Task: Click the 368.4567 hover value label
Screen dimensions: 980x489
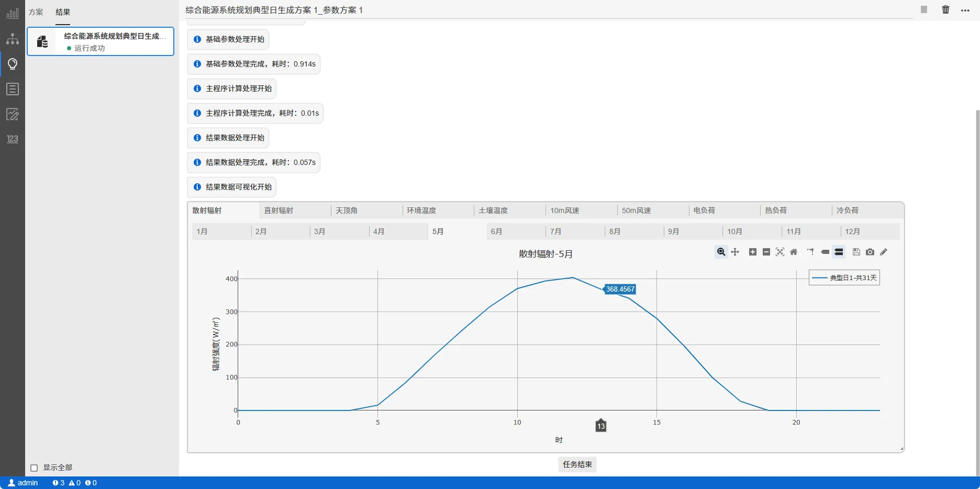Action: pyautogui.click(x=620, y=289)
